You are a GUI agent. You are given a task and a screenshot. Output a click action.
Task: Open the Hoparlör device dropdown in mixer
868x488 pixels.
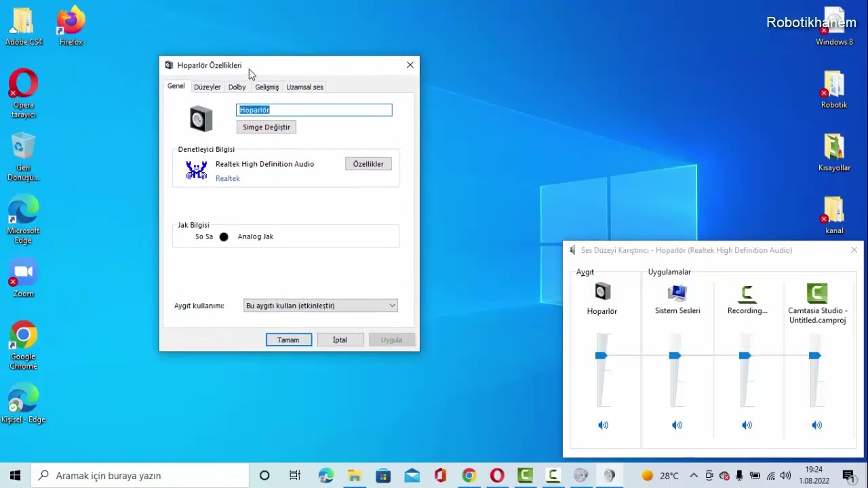(602, 311)
